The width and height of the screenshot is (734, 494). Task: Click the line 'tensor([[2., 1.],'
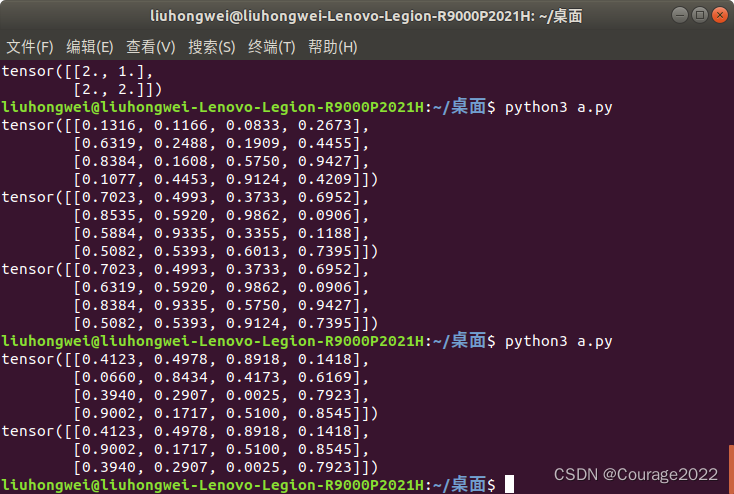coord(77,71)
